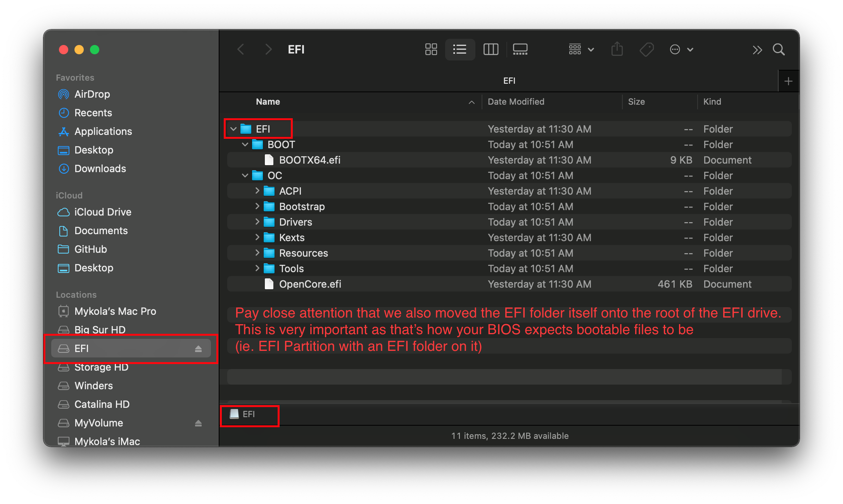Collapse the EFI folder row

(x=233, y=129)
